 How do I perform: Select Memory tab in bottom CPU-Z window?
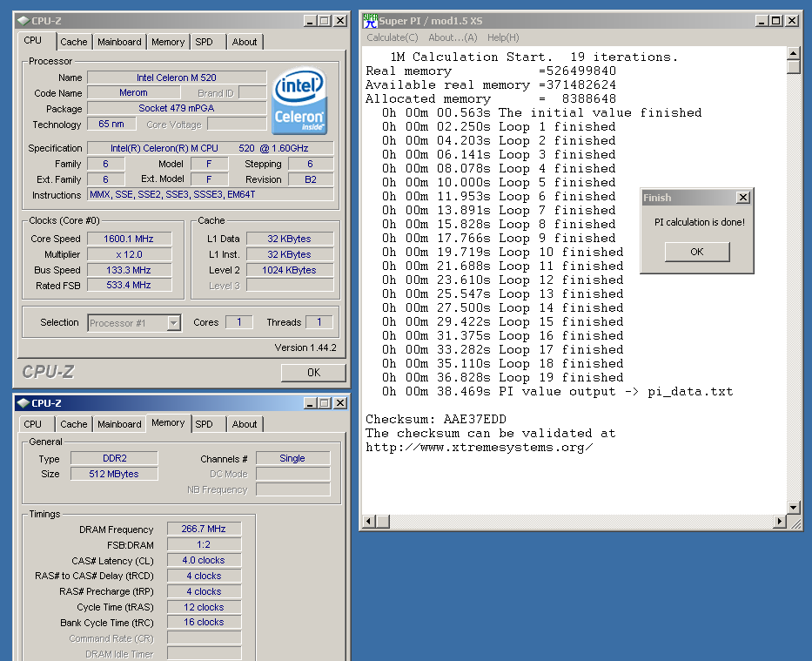click(168, 422)
